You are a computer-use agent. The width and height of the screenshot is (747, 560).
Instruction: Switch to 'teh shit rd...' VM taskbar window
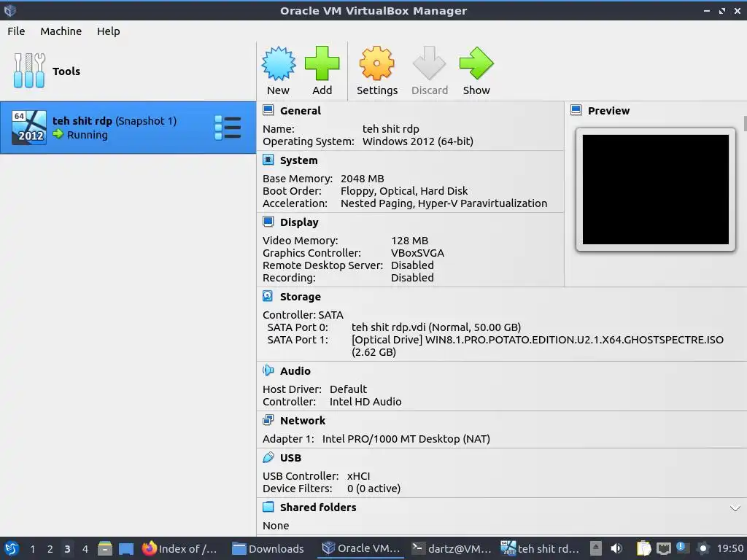(x=542, y=548)
